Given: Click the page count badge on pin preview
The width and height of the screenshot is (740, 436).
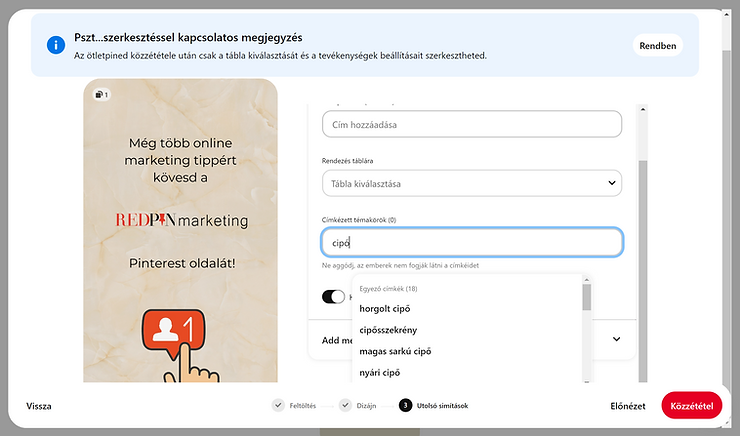Looking at the screenshot, I should pos(101,95).
